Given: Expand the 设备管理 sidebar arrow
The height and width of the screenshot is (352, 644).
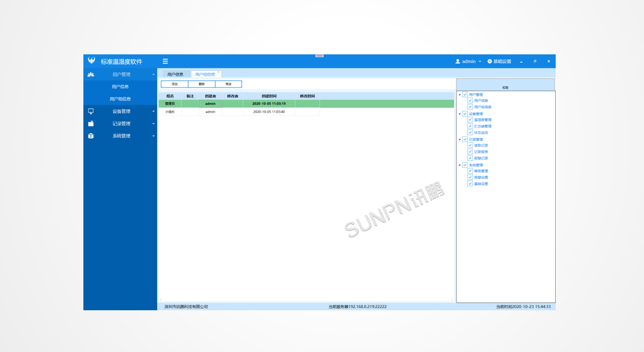Looking at the screenshot, I should click(154, 111).
